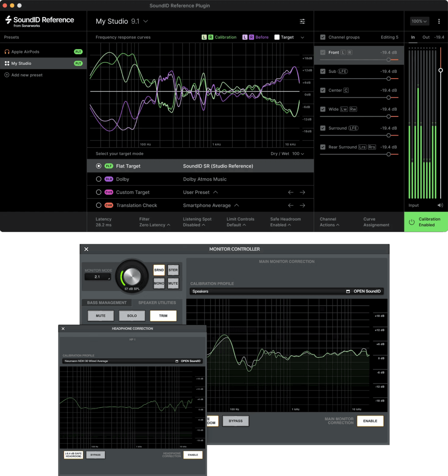Select the Apple AirPods preset

point(43,52)
